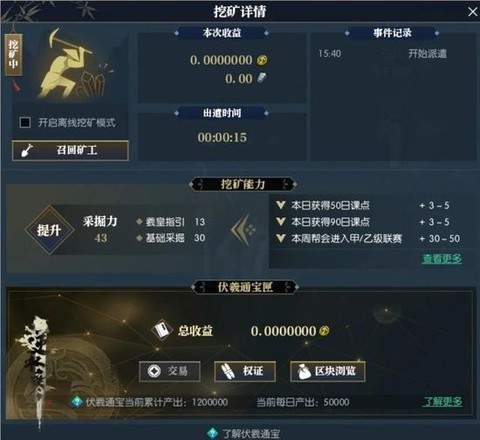Viewport: 480px width, 440px height.
Task: Click the card icon next to 总收益
Action: (x=162, y=330)
